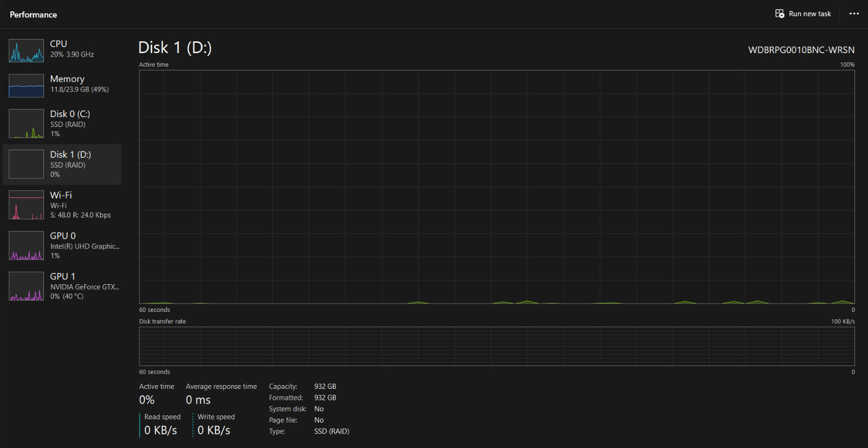Open the Wi-Fi performance view
The image size is (868, 448).
(62, 205)
